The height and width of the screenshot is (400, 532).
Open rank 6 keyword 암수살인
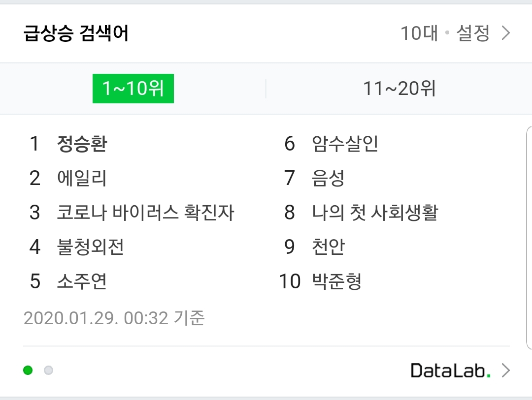click(345, 144)
